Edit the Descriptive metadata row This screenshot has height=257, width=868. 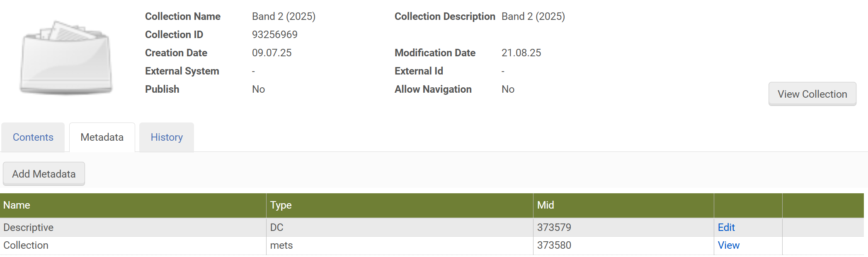click(726, 227)
